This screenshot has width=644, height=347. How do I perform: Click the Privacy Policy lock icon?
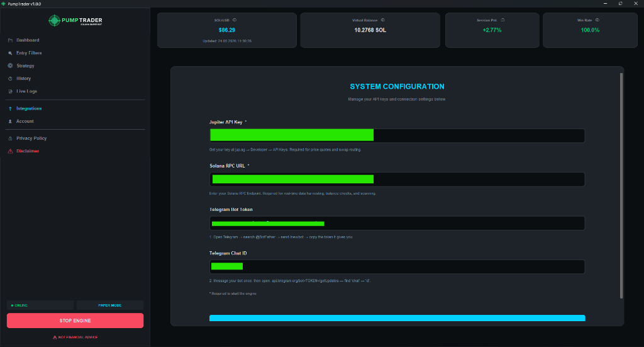pyautogui.click(x=10, y=139)
